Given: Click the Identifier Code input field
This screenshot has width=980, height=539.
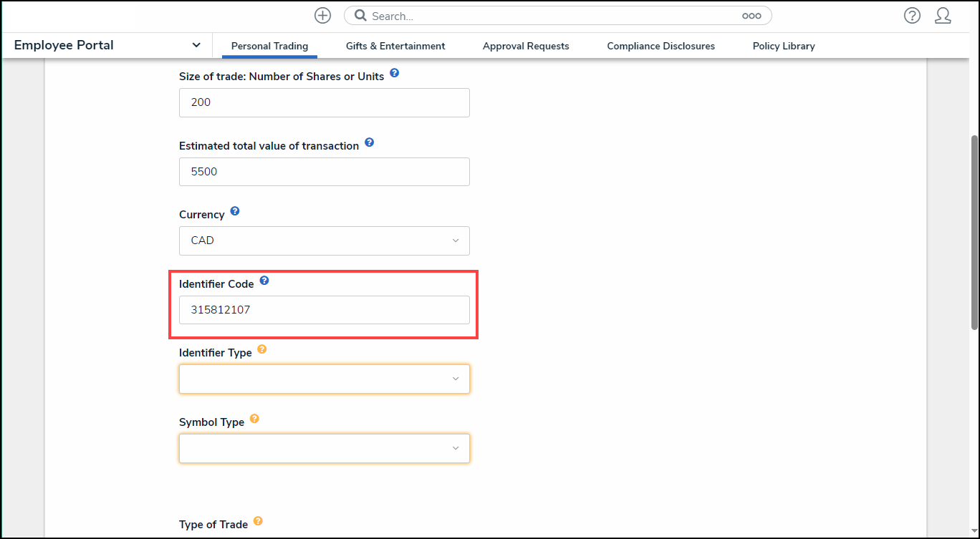Looking at the screenshot, I should [x=324, y=310].
